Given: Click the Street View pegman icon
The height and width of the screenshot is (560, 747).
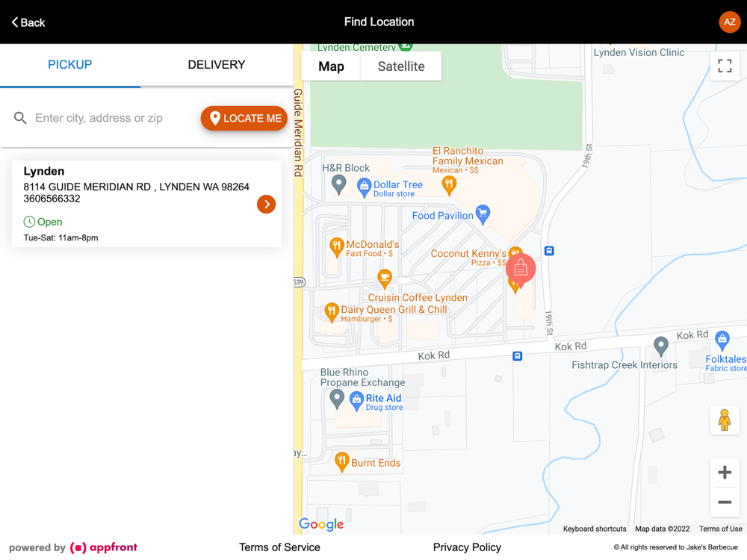Looking at the screenshot, I should pyautogui.click(x=725, y=420).
